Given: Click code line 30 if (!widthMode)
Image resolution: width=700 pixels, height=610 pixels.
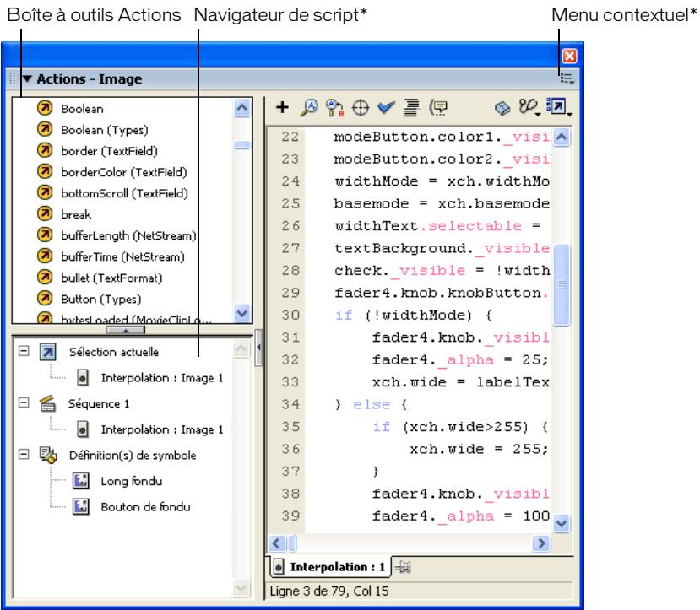Looking at the screenshot, I should point(414,316).
